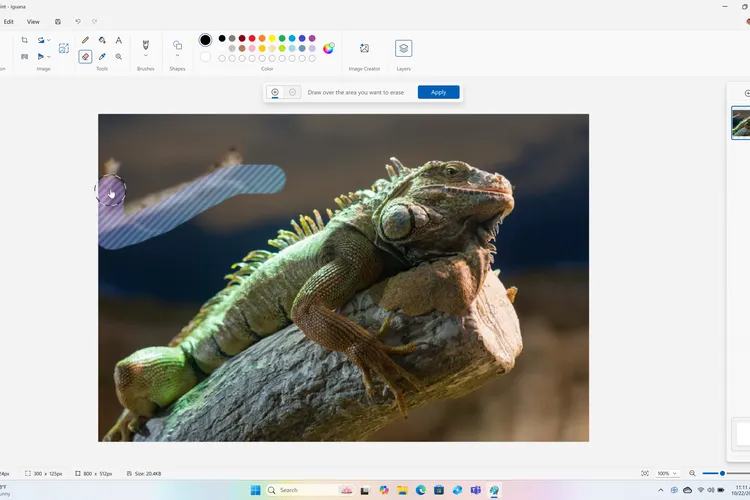
Task: Switch to add-to-erase-area brush mode
Action: tap(275, 92)
